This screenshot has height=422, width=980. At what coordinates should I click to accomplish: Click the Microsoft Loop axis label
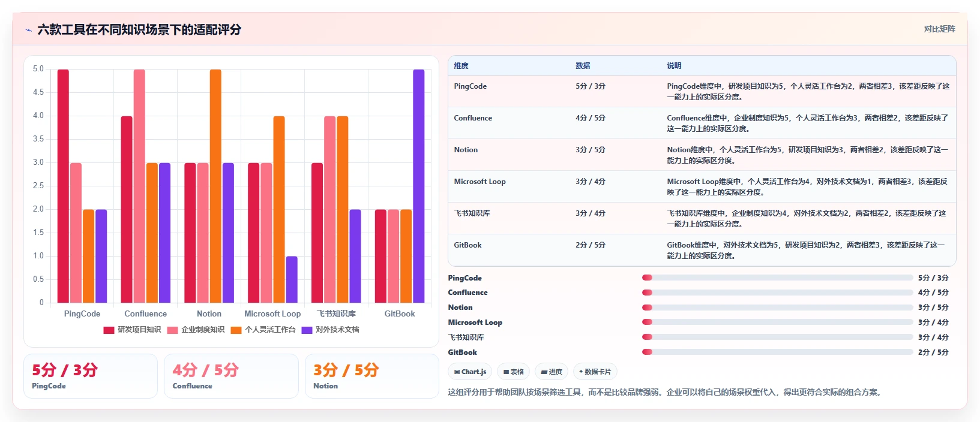point(272,314)
